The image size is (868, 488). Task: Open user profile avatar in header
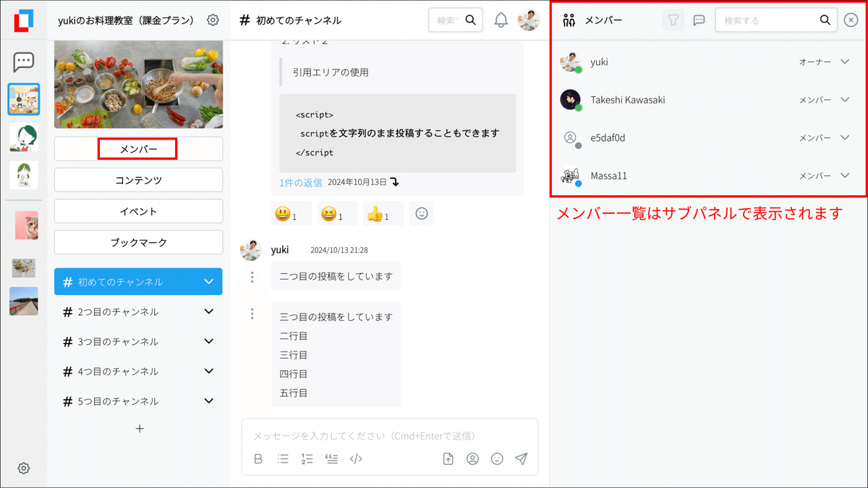click(529, 20)
